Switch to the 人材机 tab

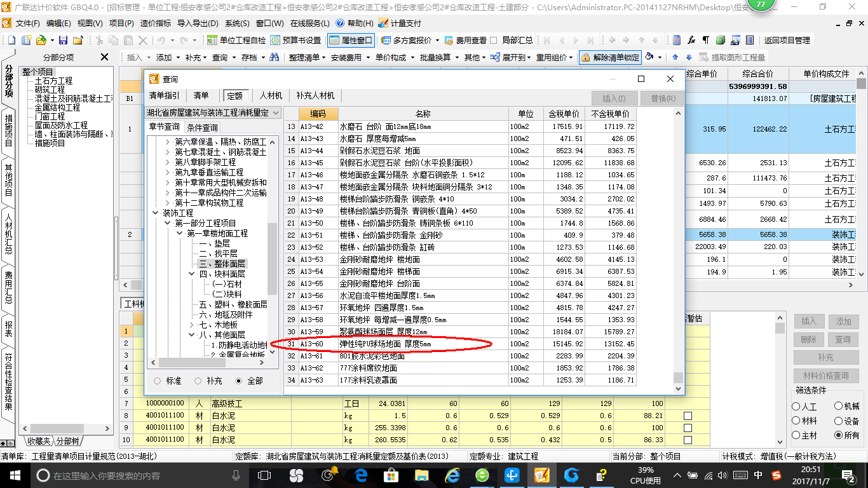271,95
